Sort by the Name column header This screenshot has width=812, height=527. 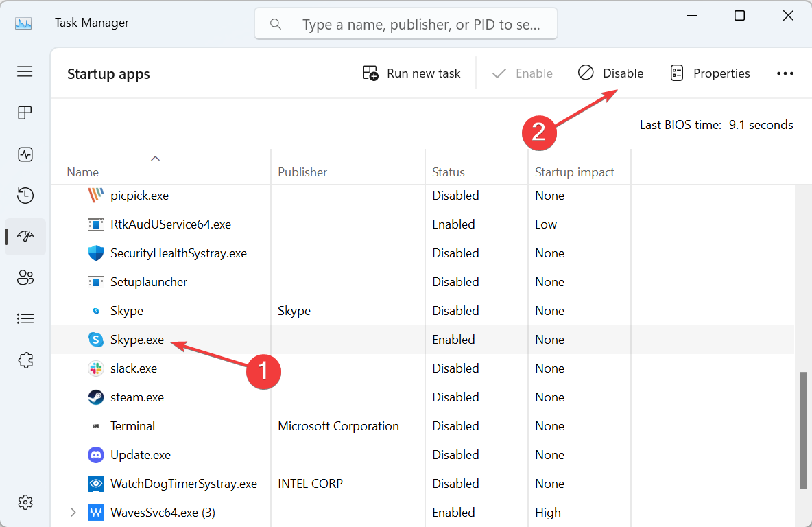click(83, 172)
